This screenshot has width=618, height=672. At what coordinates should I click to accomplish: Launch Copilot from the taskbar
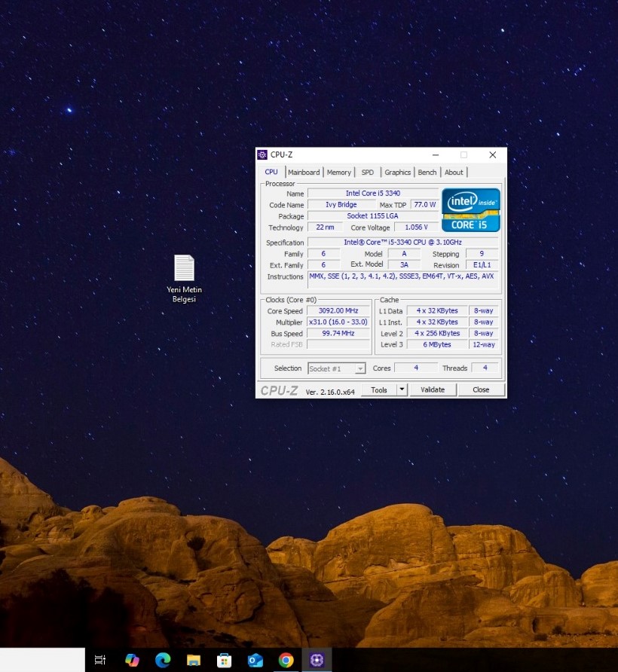(132, 660)
